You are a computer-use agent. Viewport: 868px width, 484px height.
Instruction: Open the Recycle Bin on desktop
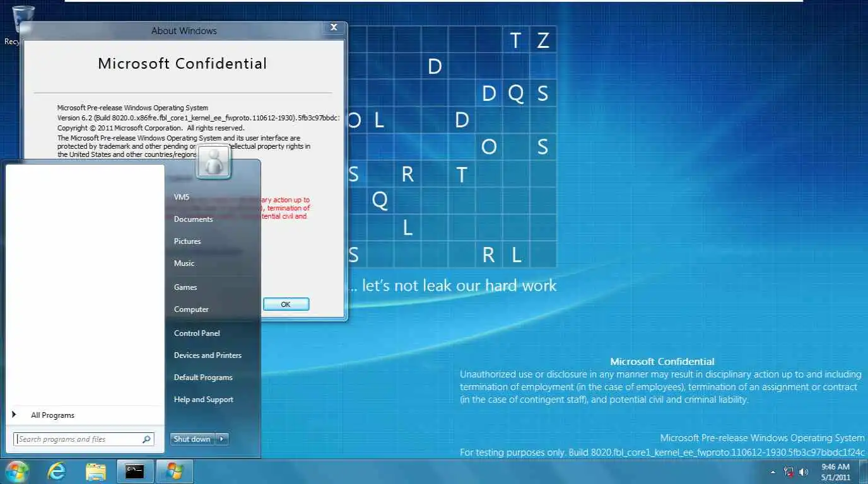(21, 25)
